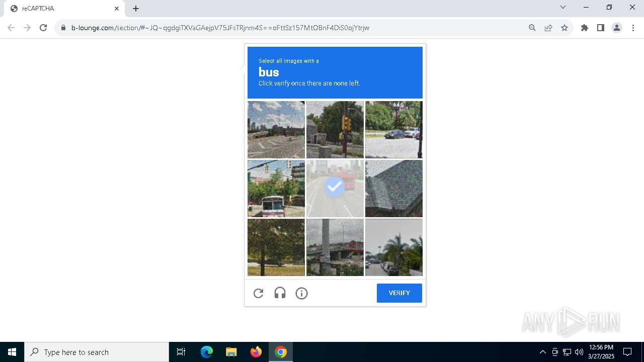Open the CAPTCHA help info icon
This screenshot has height=362, width=644.
301,293
